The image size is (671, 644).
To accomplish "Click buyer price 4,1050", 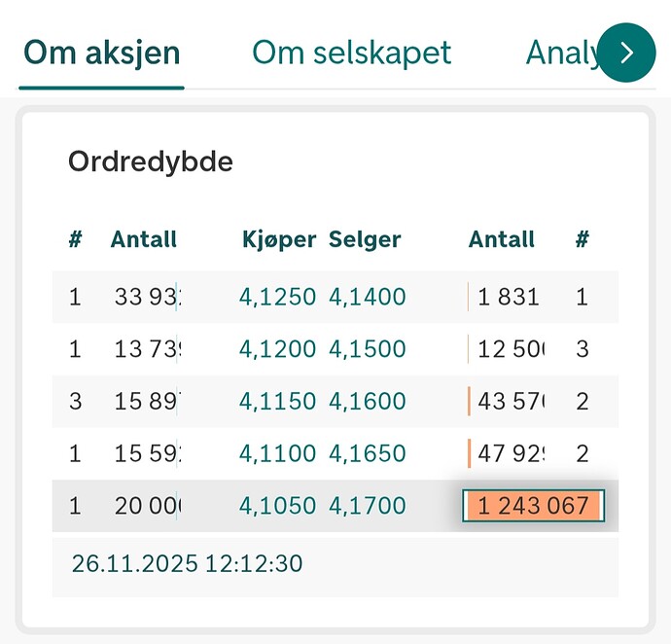I will (x=277, y=506).
